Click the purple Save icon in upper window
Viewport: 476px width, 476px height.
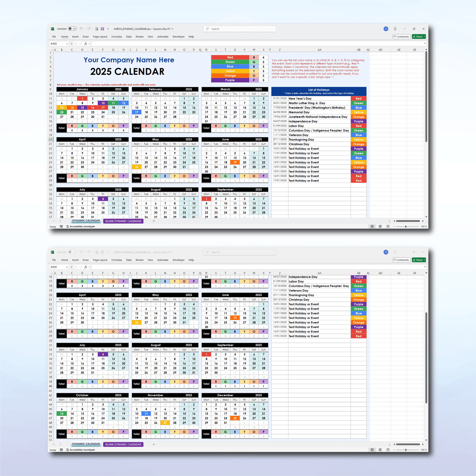pyautogui.click(x=102, y=29)
